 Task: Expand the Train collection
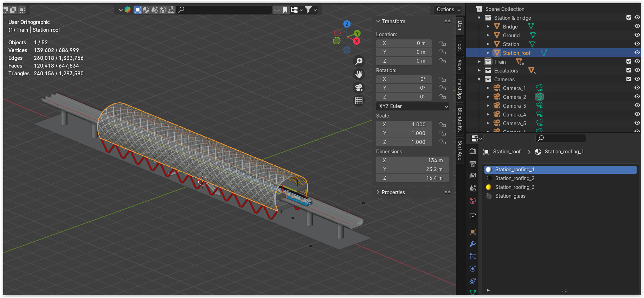(x=479, y=62)
